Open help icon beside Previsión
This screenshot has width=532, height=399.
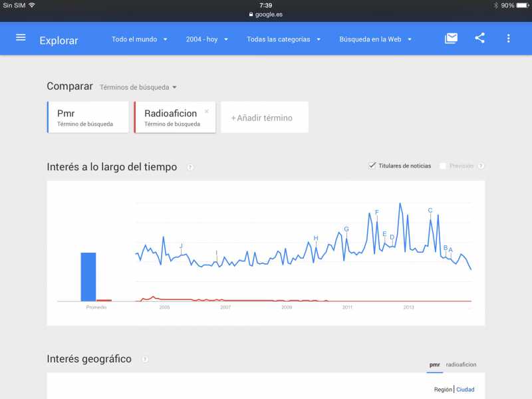tap(481, 166)
